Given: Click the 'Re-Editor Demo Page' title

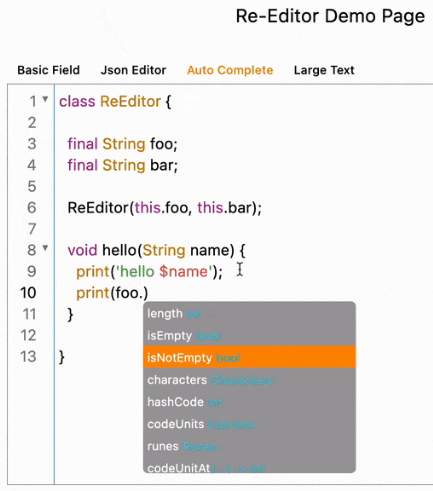Looking at the screenshot, I should (330, 16).
